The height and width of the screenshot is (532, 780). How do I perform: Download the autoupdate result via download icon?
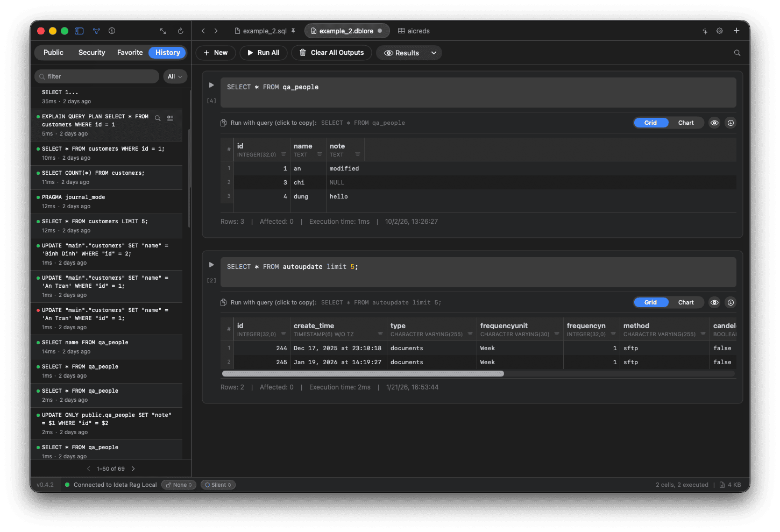coord(731,302)
